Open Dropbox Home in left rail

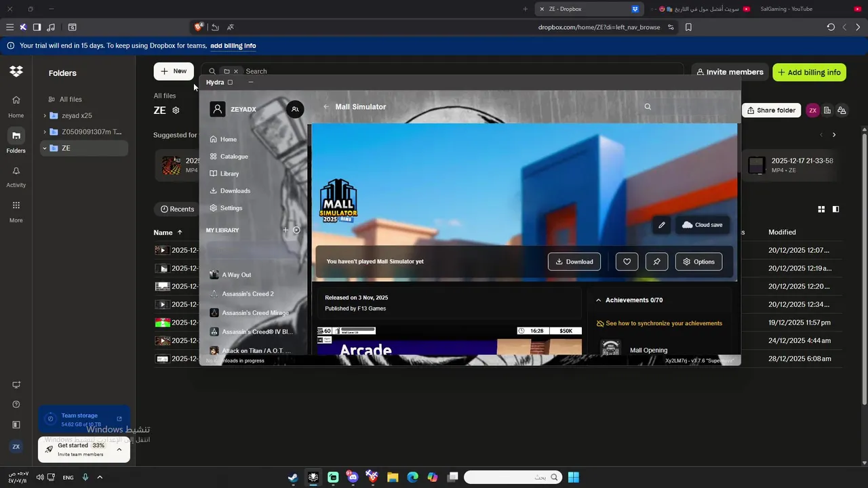(x=16, y=106)
